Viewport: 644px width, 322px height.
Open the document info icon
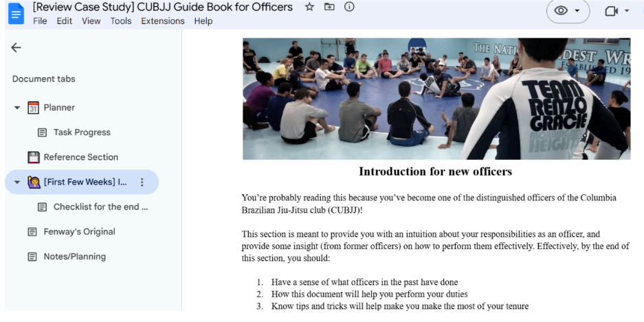(x=349, y=7)
